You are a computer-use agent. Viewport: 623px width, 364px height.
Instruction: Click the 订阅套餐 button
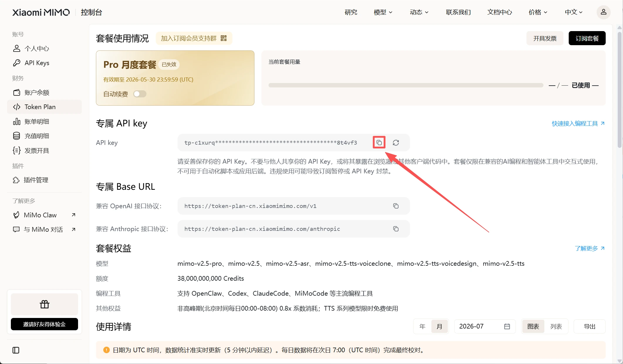(587, 38)
